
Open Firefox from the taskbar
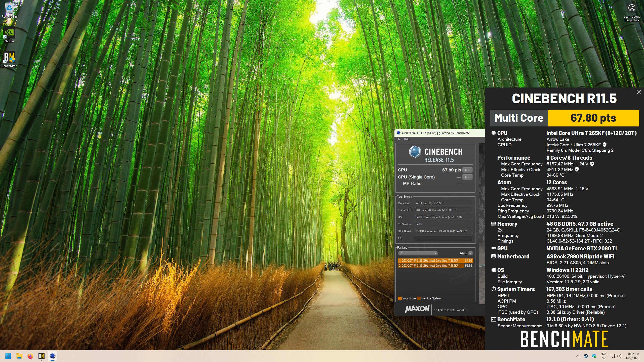tap(30, 356)
